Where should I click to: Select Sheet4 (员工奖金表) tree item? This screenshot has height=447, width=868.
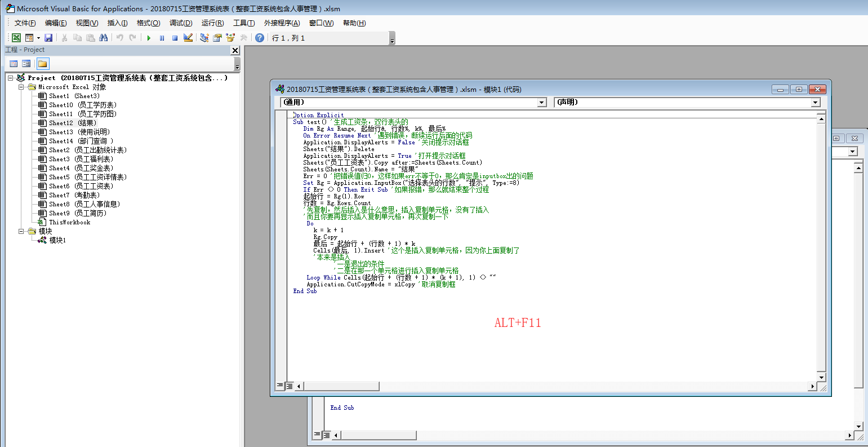click(81, 168)
